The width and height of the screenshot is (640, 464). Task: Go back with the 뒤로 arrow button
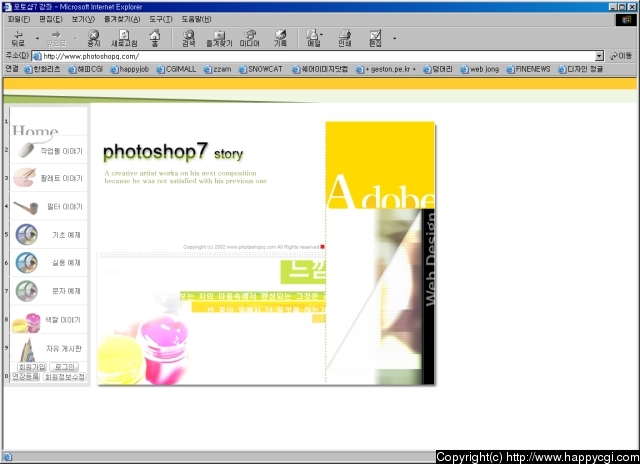(18, 38)
